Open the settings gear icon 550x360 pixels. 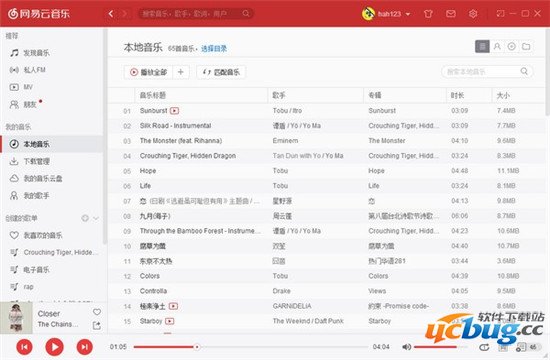point(473,14)
